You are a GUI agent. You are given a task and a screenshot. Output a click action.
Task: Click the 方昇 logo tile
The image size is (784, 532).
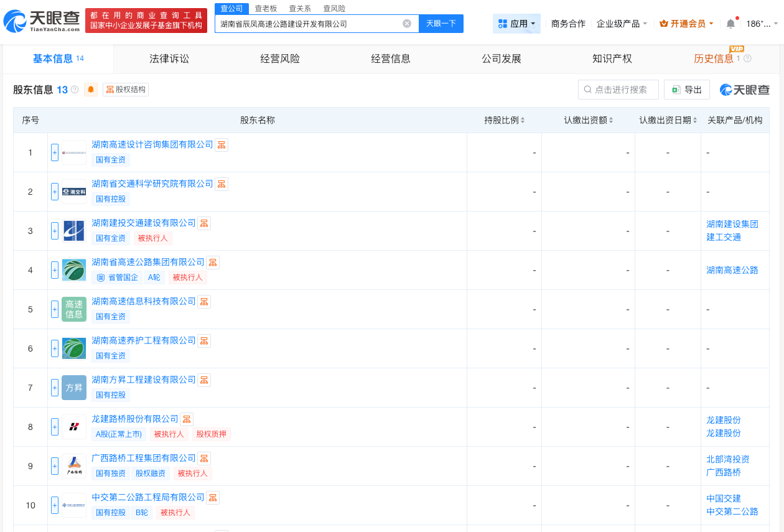pyautogui.click(x=74, y=388)
